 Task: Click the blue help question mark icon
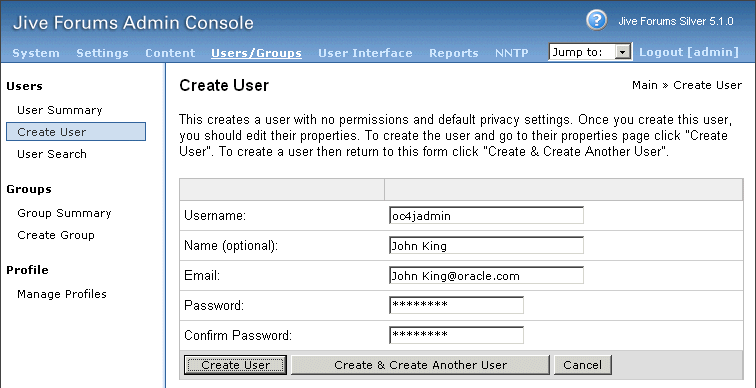[x=596, y=21]
